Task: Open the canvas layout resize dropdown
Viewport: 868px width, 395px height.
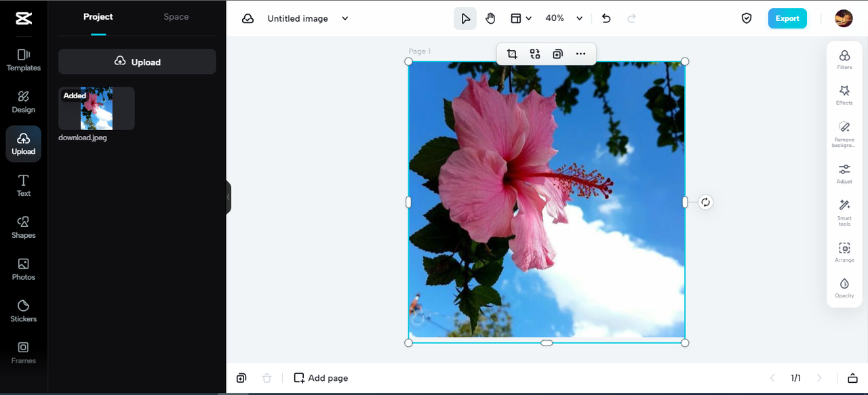Action: 521,18
